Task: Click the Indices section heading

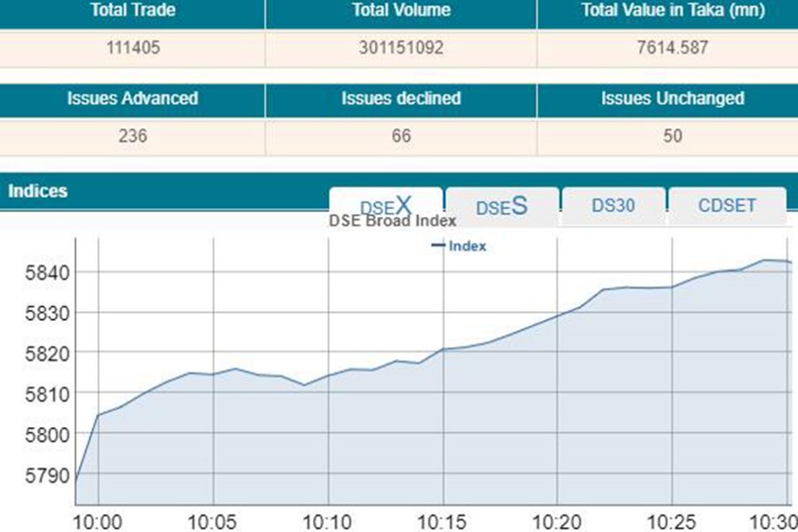Action: point(38,191)
